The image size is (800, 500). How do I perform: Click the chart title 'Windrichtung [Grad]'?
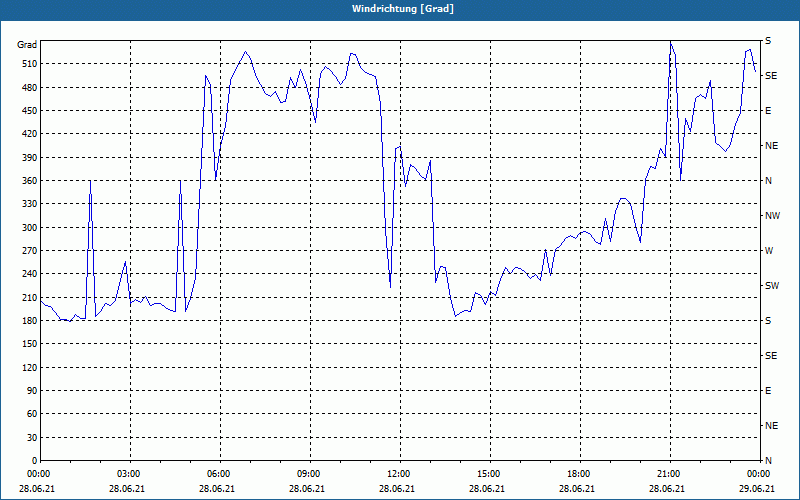click(x=403, y=9)
